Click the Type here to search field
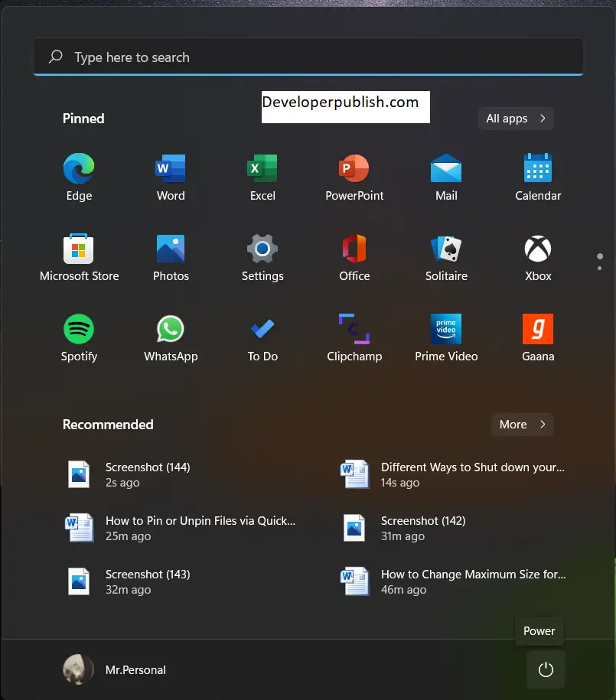616x700 pixels. pos(308,57)
